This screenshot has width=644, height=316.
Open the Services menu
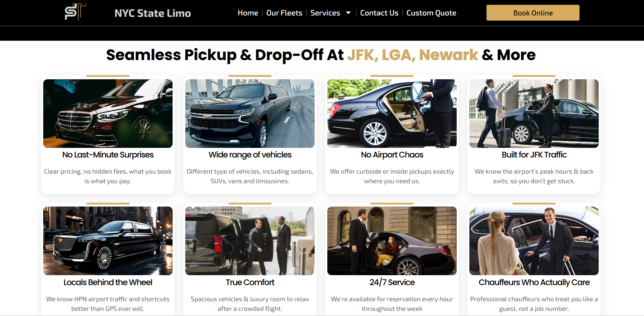325,13
